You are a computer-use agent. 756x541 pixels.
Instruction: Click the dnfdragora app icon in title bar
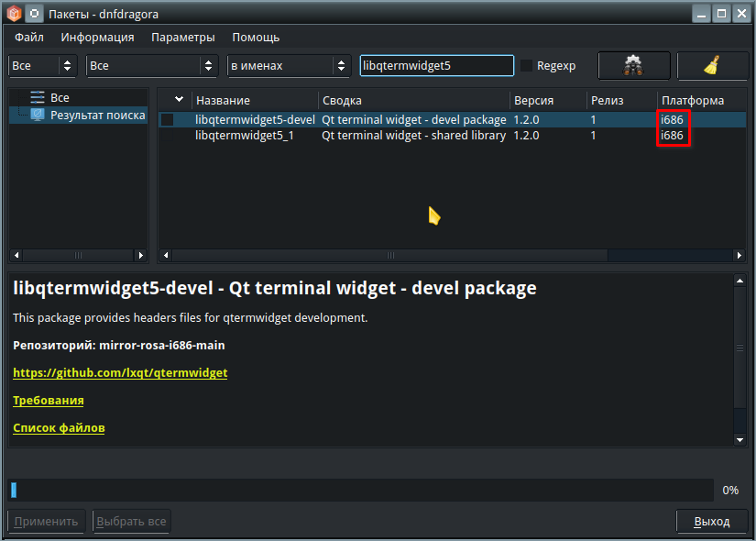click(x=13, y=14)
